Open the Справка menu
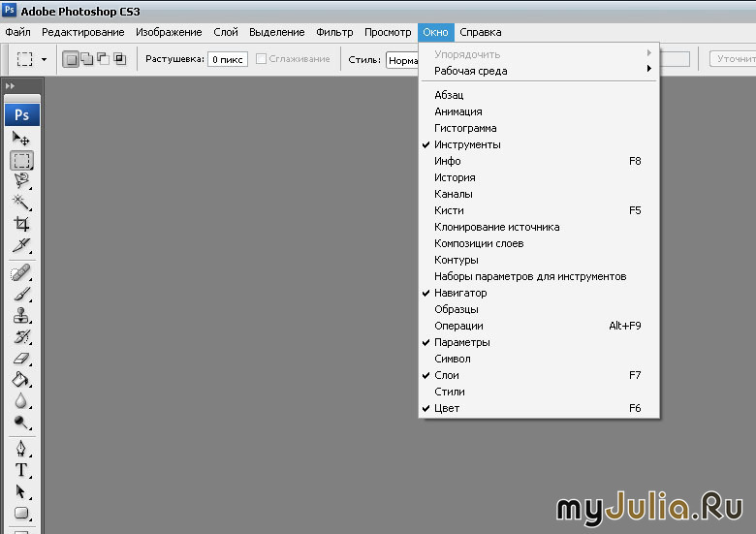The image size is (756, 534). [x=480, y=32]
